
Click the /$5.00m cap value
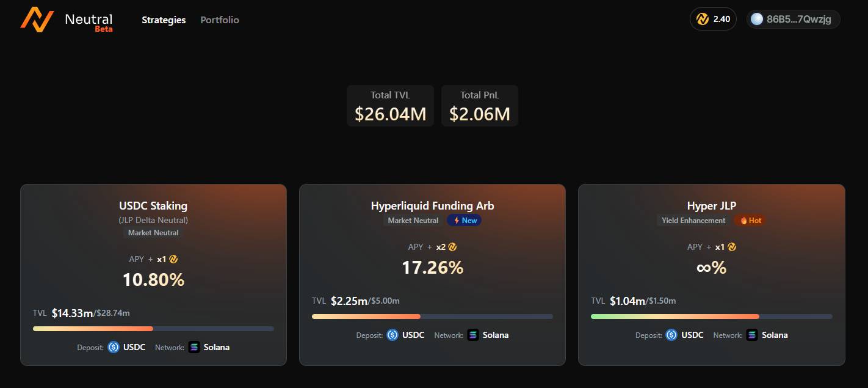click(x=384, y=301)
